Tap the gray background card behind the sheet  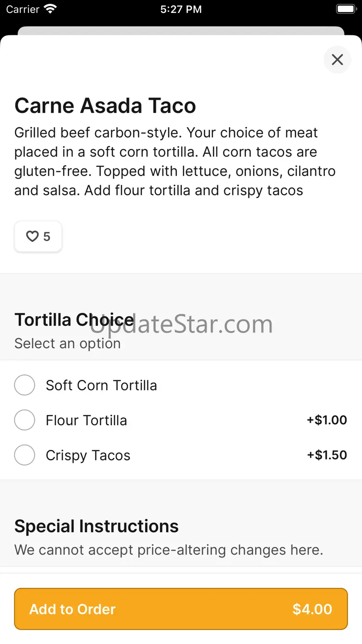coord(181,30)
